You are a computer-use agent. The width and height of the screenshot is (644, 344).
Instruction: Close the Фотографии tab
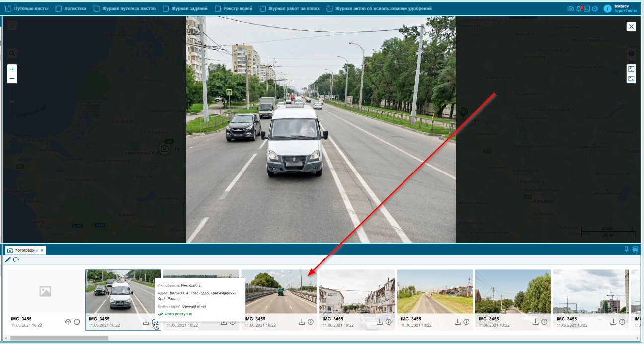42,250
